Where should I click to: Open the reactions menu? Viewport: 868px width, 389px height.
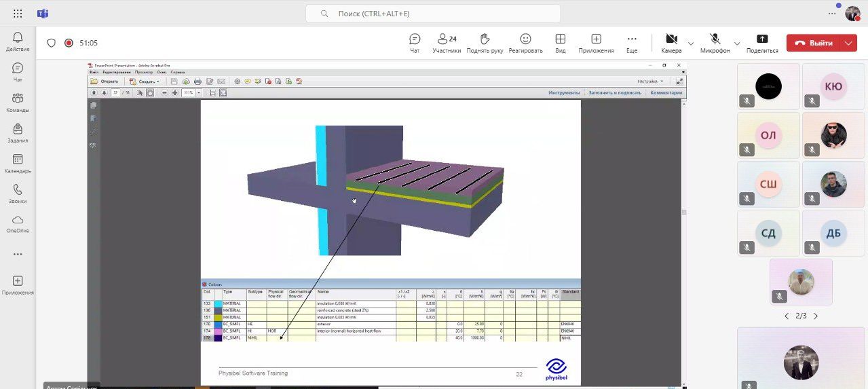pyautogui.click(x=525, y=43)
